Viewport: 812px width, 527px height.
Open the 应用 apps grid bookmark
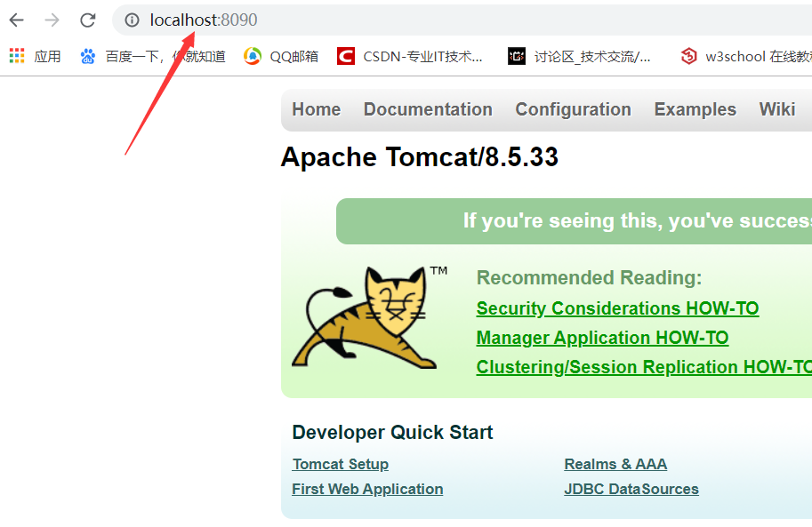coord(36,56)
